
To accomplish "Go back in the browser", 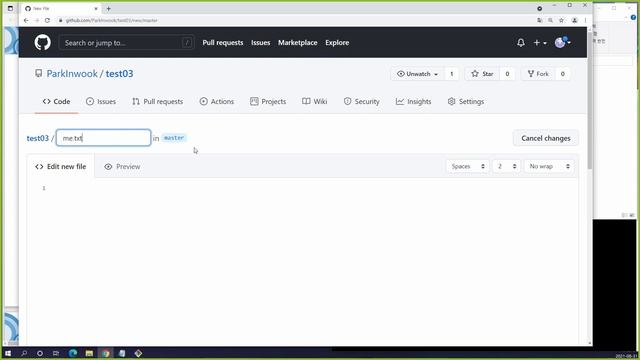I will coord(26,20).
